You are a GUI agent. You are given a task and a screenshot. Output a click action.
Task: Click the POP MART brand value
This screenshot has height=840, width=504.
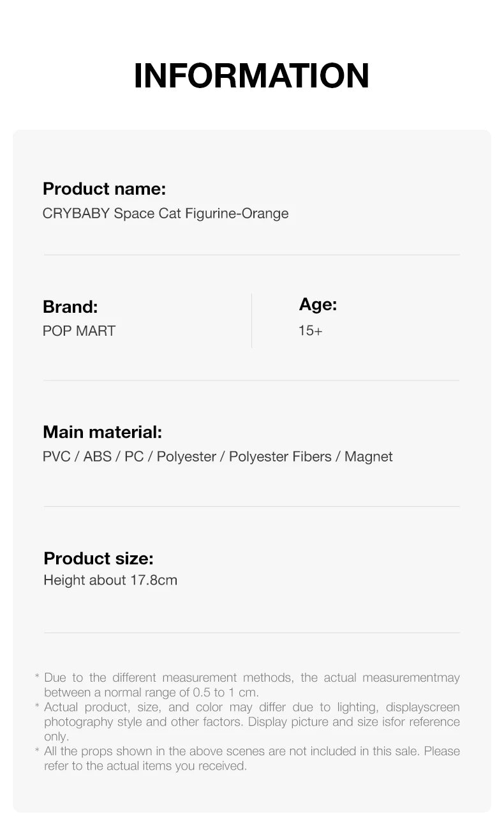click(79, 331)
